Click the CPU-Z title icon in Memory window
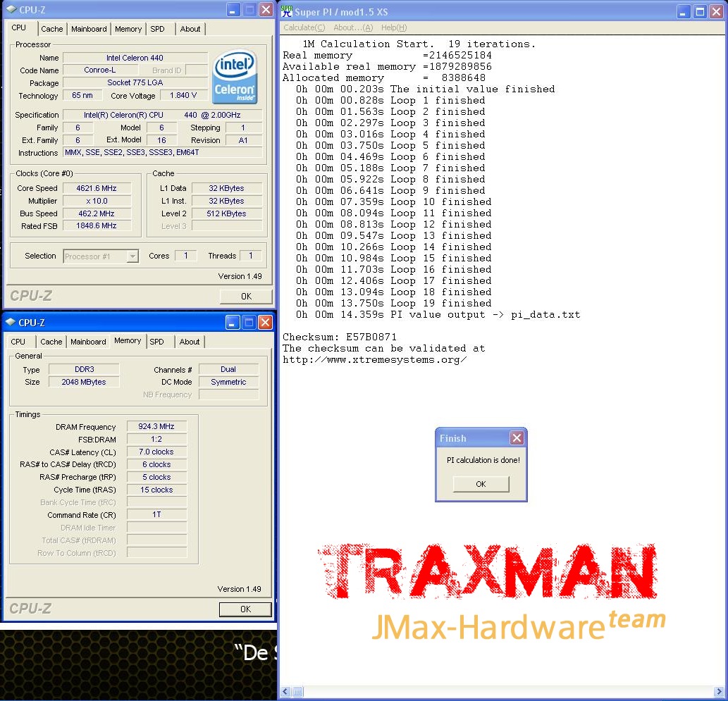 click(11, 322)
